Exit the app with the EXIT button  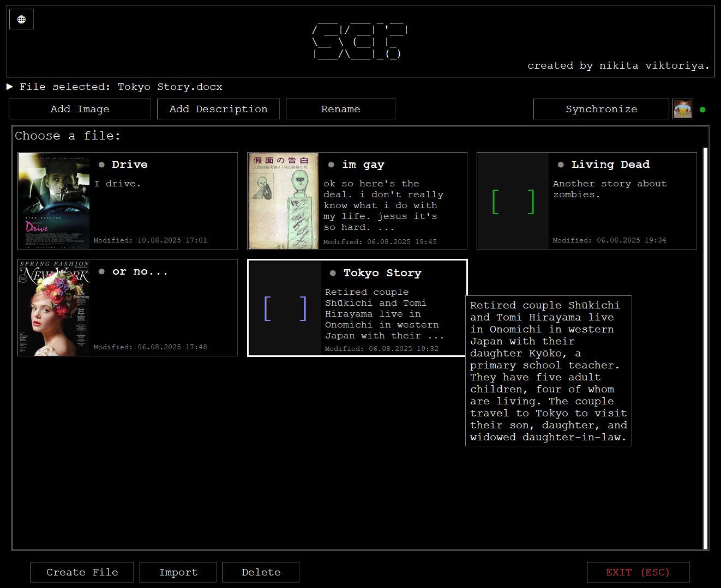[638, 572]
